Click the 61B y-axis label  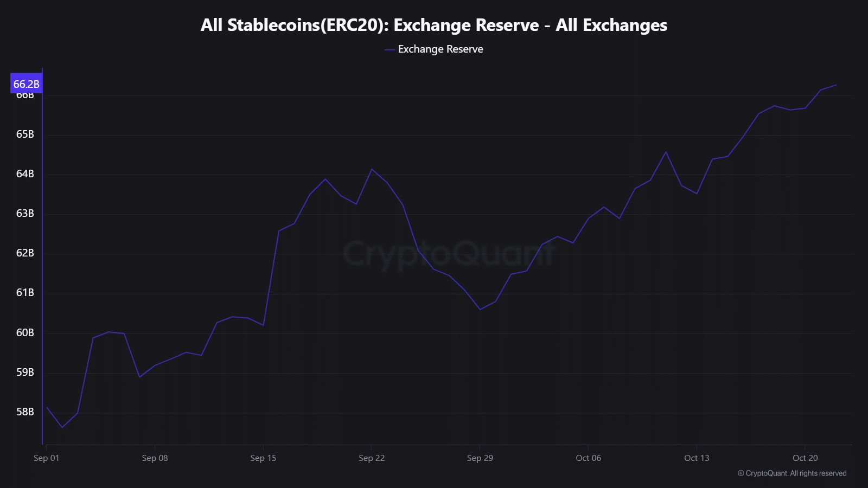tap(25, 293)
